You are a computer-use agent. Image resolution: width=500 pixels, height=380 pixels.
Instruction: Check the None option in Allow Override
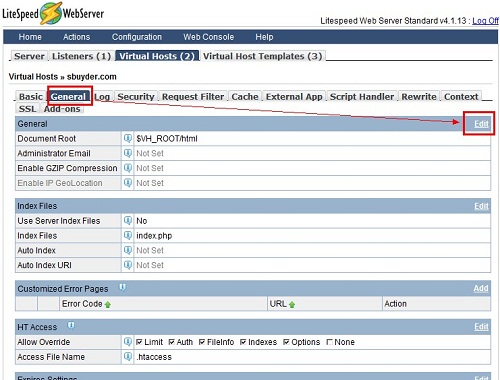tap(330, 342)
